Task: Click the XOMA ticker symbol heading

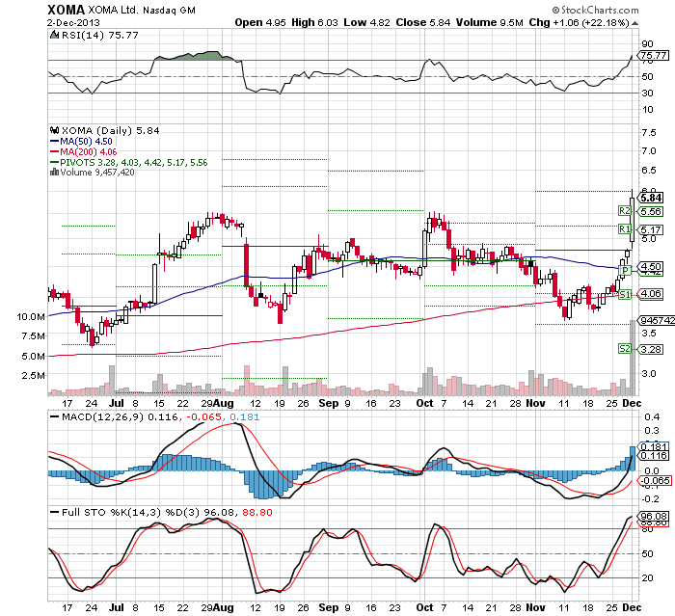Action: (67, 10)
